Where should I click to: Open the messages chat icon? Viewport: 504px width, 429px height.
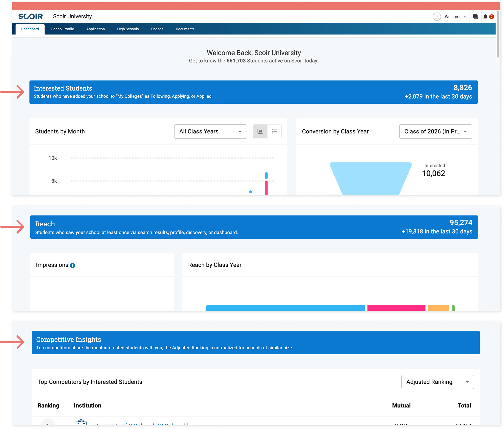point(475,17)
